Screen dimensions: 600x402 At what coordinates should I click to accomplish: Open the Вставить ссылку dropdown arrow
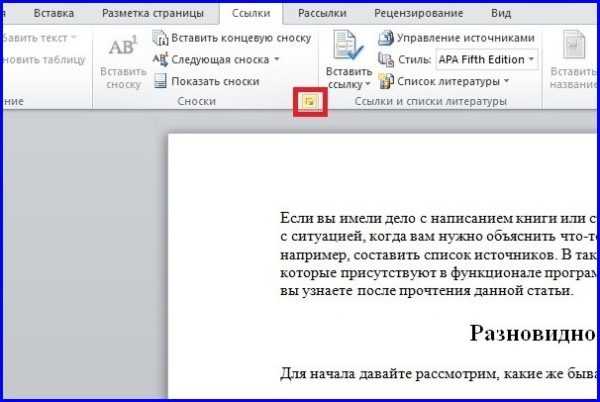(x=368, y=86)
